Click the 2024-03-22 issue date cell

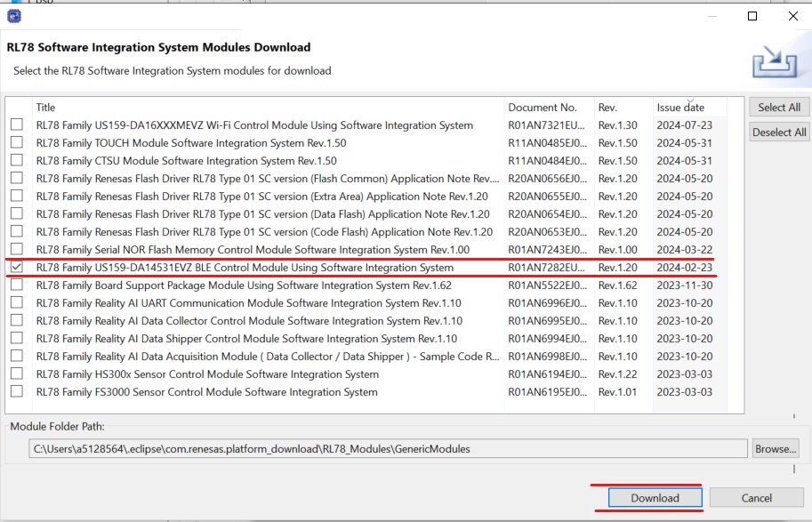pyautogui.click(x=685, y=250)
